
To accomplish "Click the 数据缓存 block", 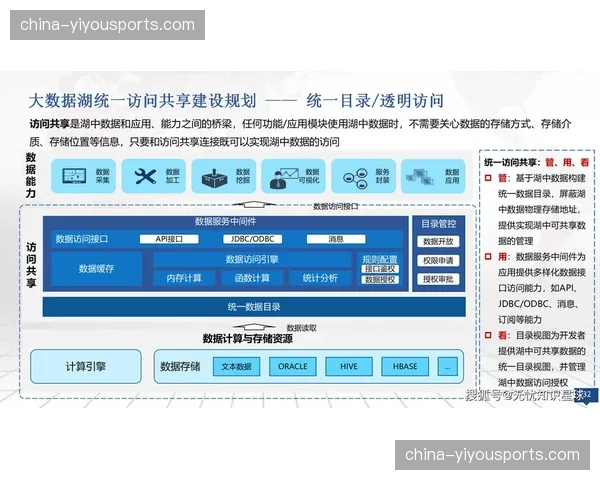I will point(96,269).
